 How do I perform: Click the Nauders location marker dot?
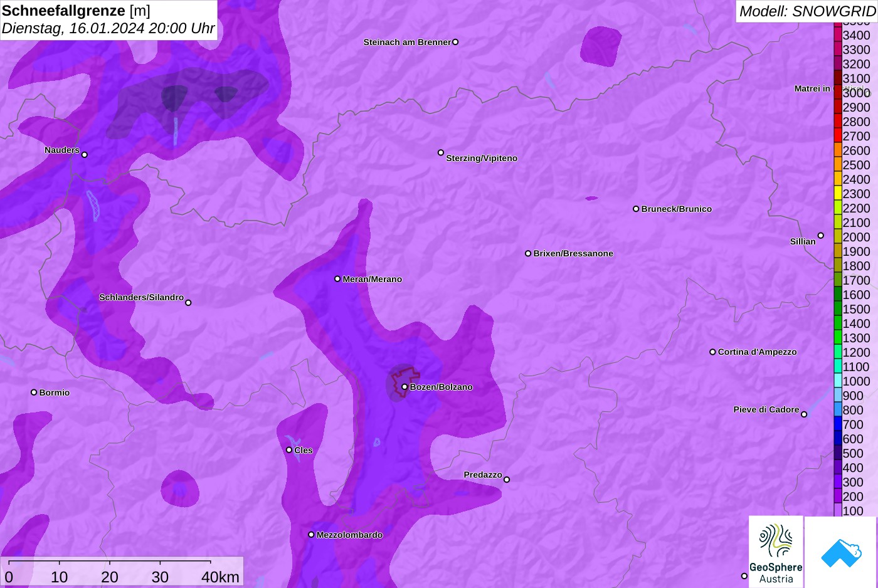(85, 155)
